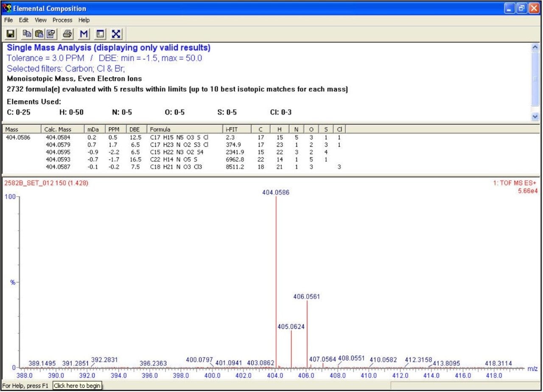The width and height of the screenshot is (543, 392).
Task: Click the mDa column header
Action: (x=95, y=129)
